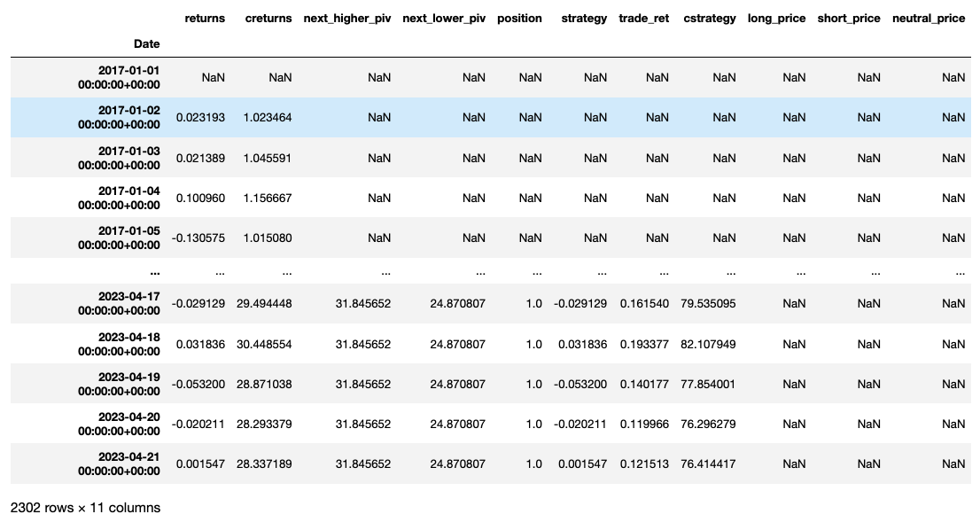Select the returns value -0.130575
The height and width of the screenshot is (522, 980).
click(199, 239)
